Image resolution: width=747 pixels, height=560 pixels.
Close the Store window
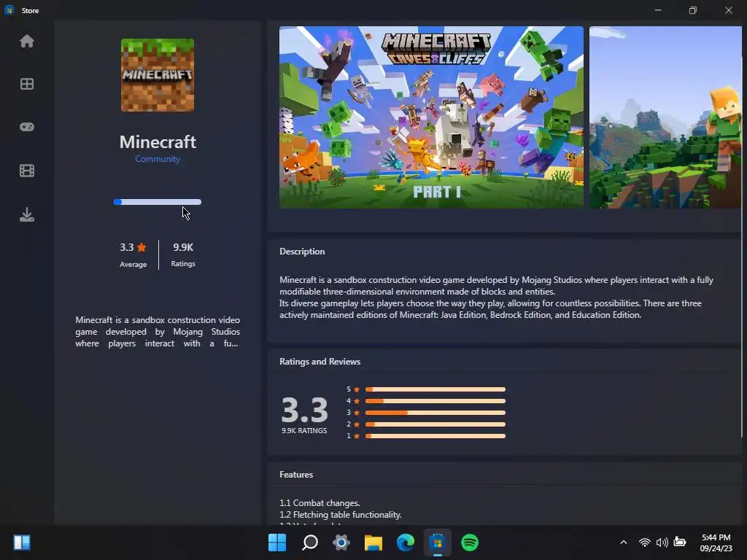pos(729,10)
